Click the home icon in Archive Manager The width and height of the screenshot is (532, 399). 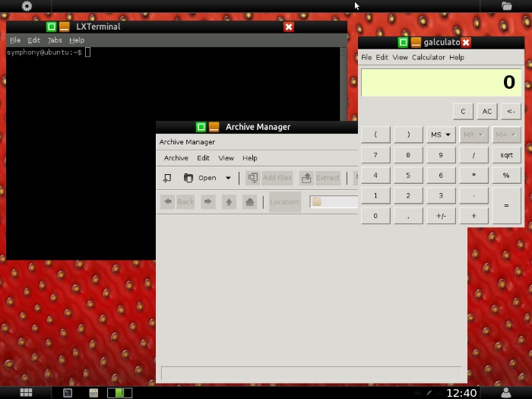tap(250, 202)
